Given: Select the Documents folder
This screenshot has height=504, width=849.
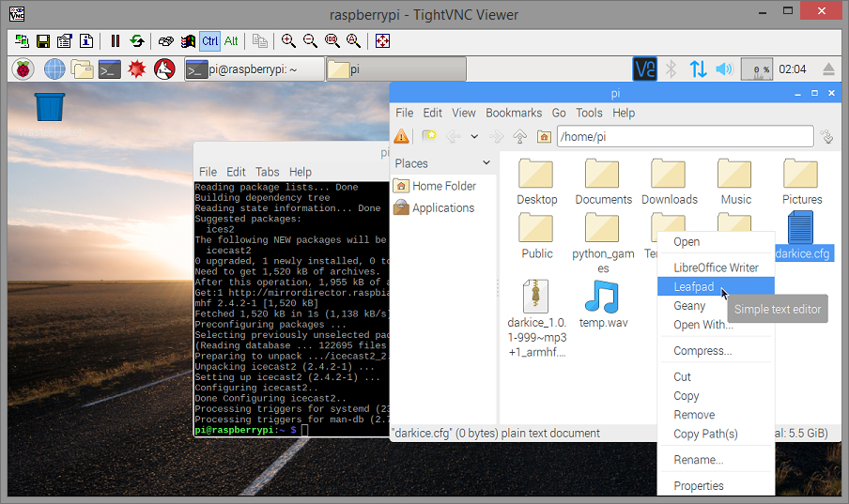Looking at the screenshot, I should point(603,182).
